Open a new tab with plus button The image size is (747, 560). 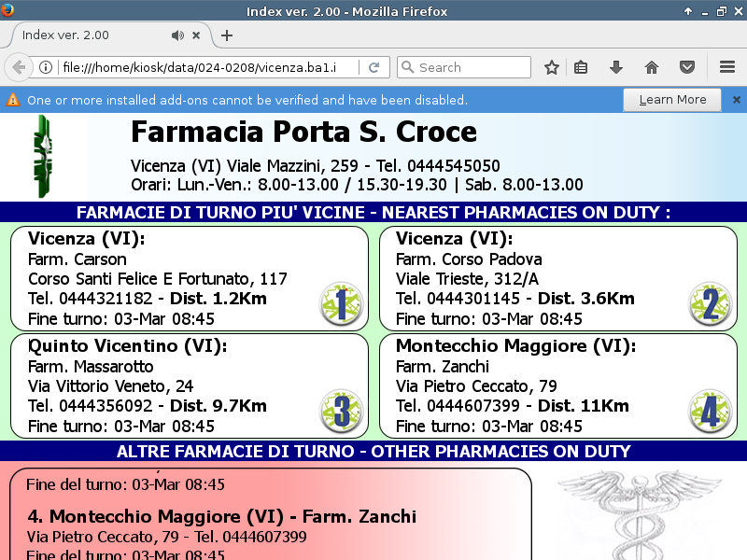point(226,35)
